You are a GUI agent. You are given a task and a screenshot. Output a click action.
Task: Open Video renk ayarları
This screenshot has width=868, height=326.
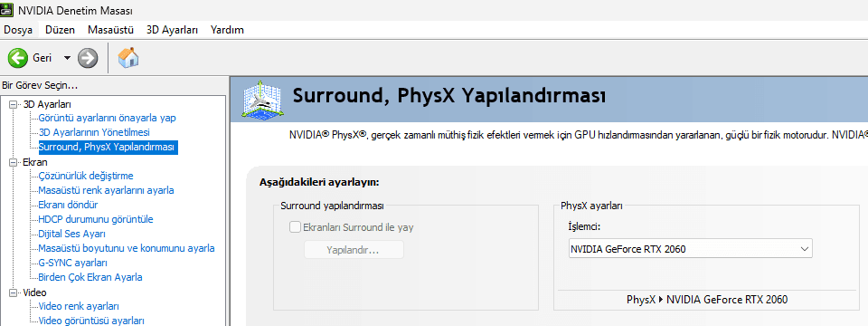pos(79,306)
